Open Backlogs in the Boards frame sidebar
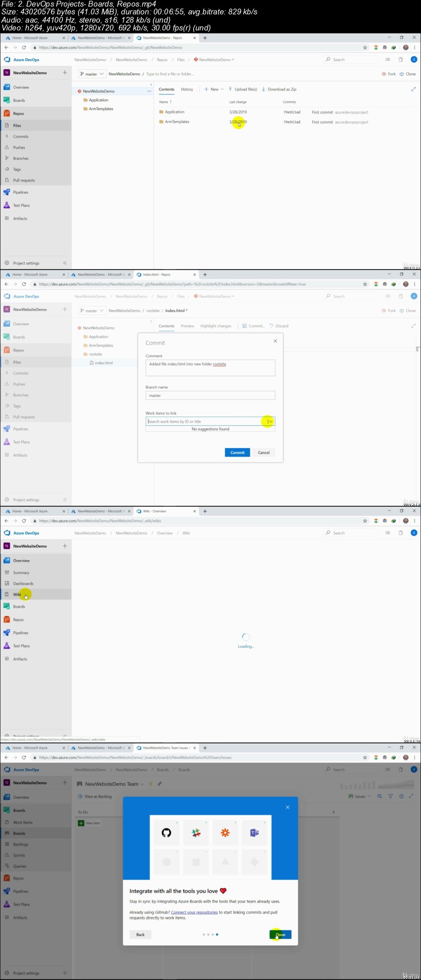Viewport: 421px width, 980px height. tap(21, 844)
